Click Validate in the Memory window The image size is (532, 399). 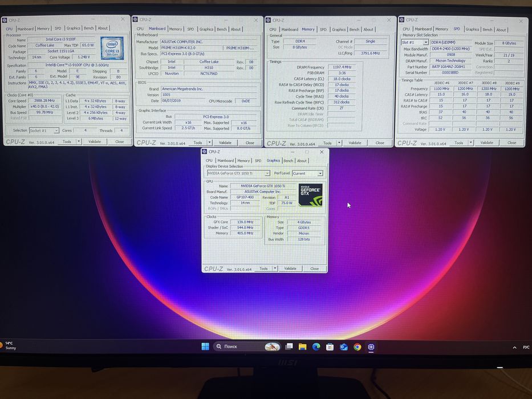click(x=355, y=143)
